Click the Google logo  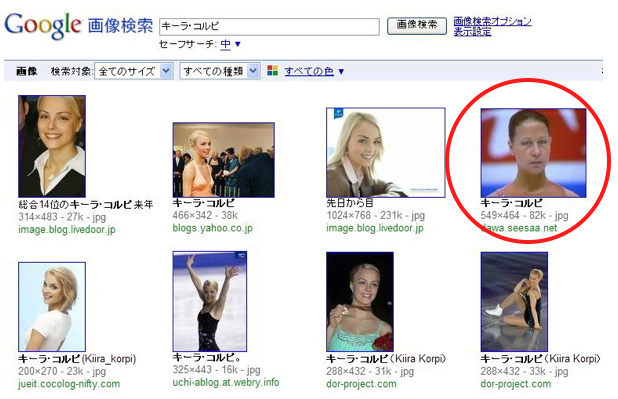click(x=43, y=25)
